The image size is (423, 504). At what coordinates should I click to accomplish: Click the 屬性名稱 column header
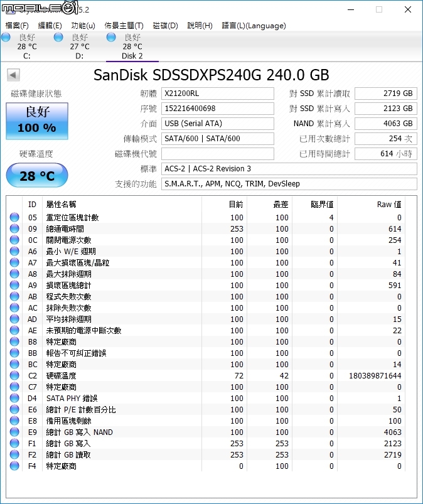[x=122, y=205]
